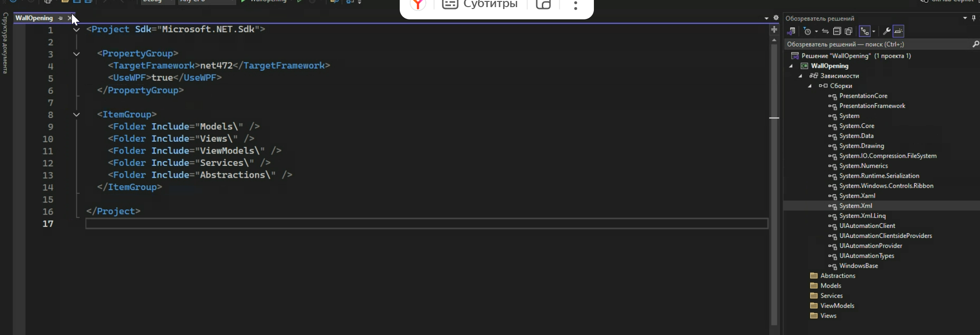Select the Views folder in Solution Explorer
980x335 pixels.
828,316
